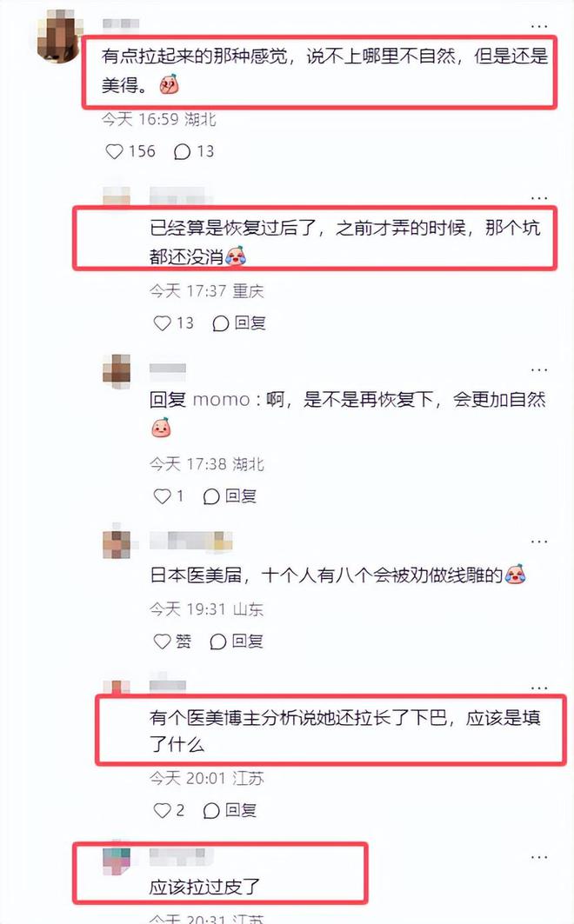Open avatar of the 日本医美届 commenter
This screenshot has height=924, width=574.
click(117, 542)
